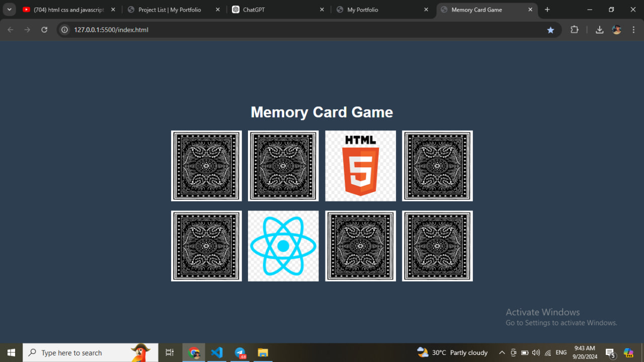Reload the Memory Card Game page
The image size is (644, 362).
pos(44,30)
